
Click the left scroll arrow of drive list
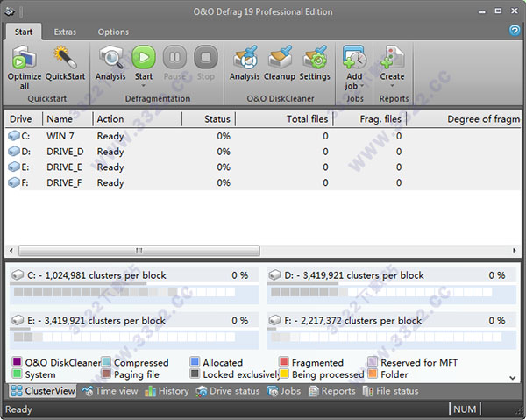11,250
